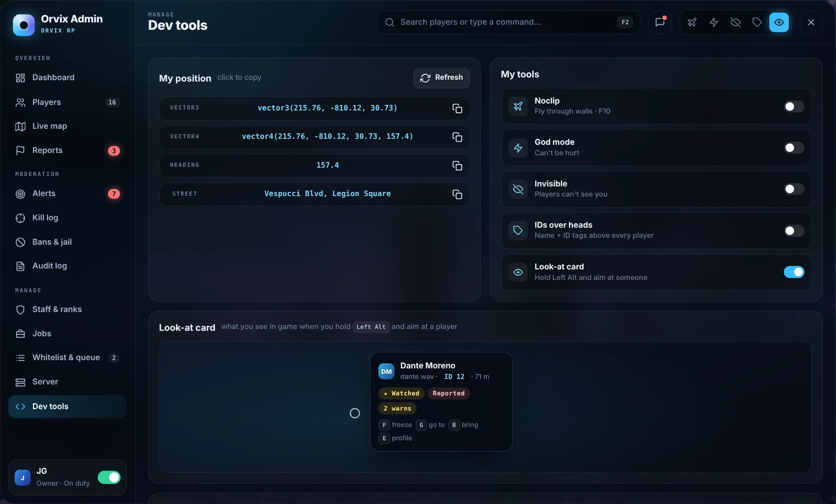Click the active look-at eye icon in top toolbar

(x=779, y=22)
